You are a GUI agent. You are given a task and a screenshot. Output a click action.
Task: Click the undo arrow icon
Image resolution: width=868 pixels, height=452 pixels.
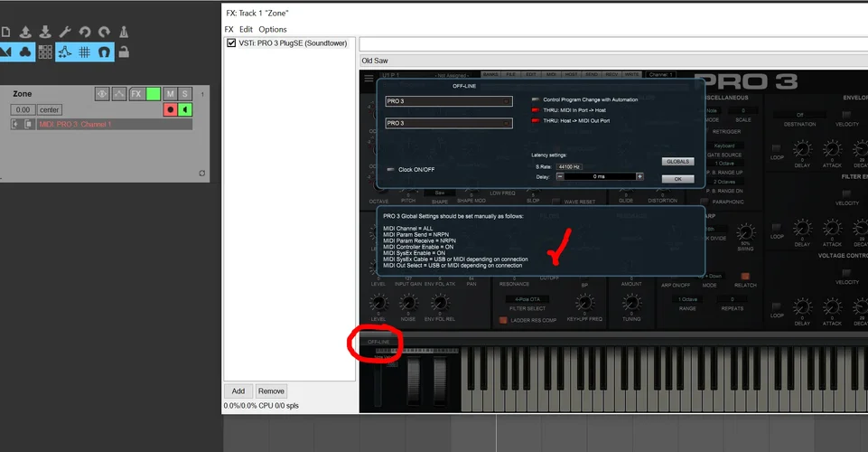click(84, 33)
